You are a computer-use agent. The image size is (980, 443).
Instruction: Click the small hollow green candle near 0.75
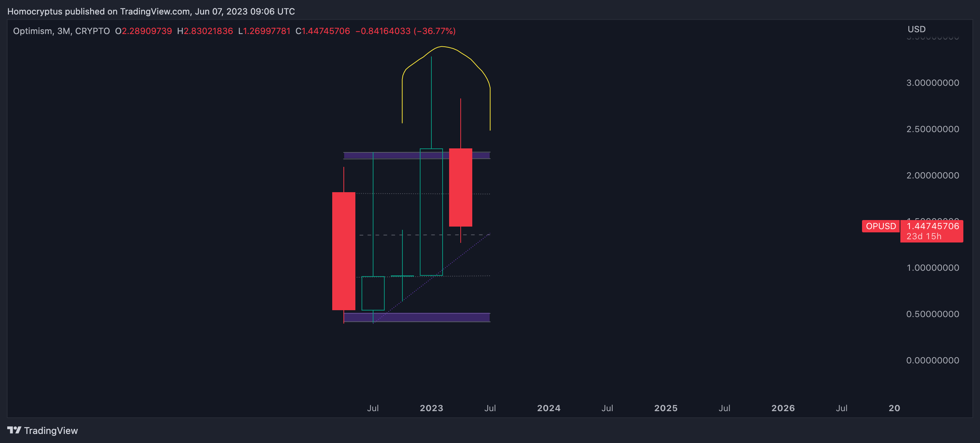373,293
